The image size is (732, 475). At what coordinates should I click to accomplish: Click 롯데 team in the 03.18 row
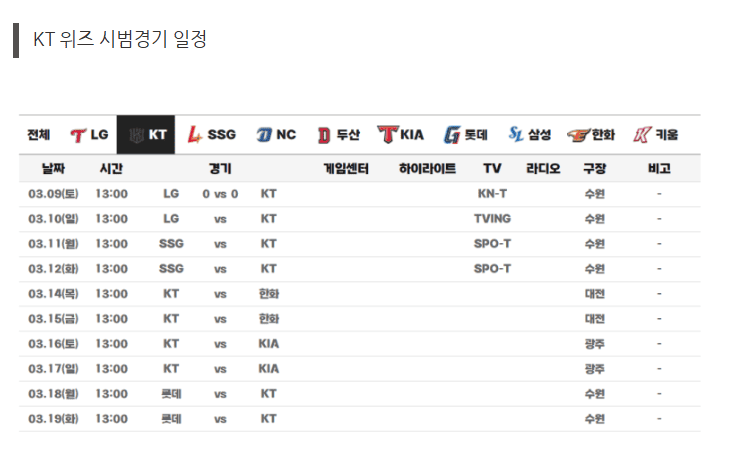pyautogui.click(x=171, y=394)
